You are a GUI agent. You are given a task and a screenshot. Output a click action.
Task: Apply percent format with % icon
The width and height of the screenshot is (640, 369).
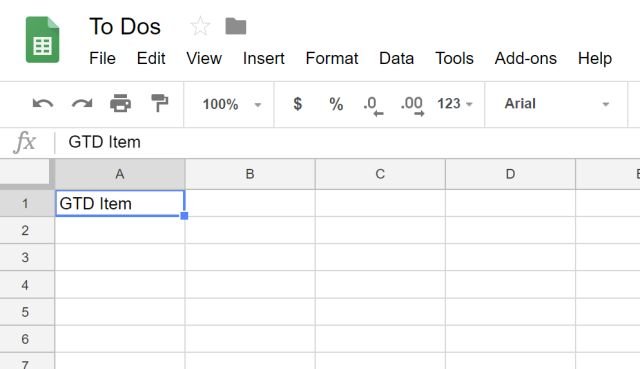336,104
